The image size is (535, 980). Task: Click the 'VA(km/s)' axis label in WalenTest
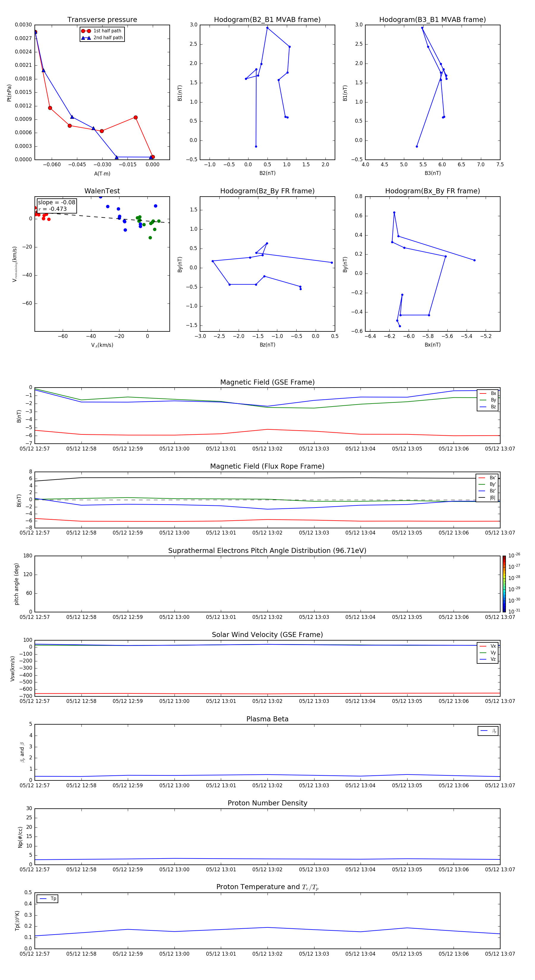[102, 345]
